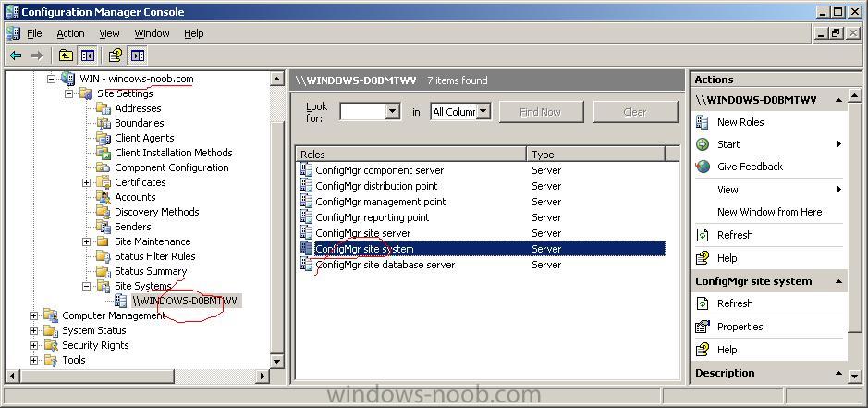
Task: Open the Help menu in menu bar
Action: pos(194,34)
